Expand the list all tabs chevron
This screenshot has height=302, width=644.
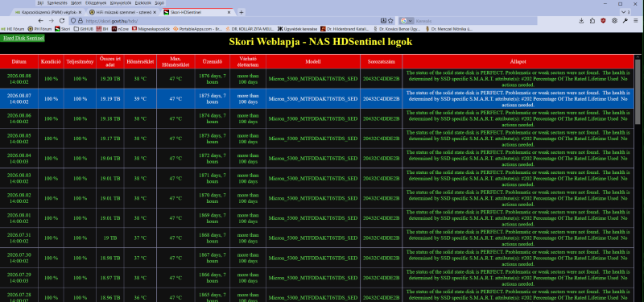[625, 12]
